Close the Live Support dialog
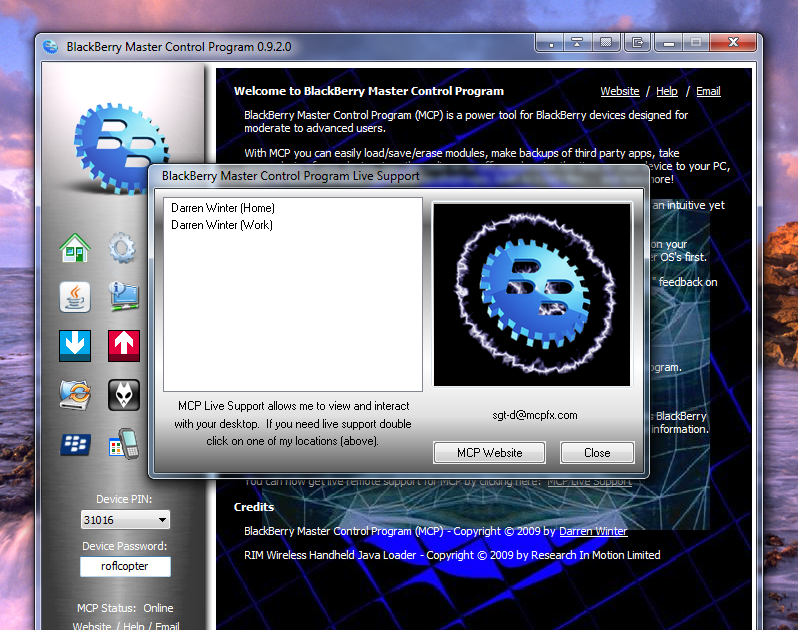798x630 pixels. click(597, 453)
